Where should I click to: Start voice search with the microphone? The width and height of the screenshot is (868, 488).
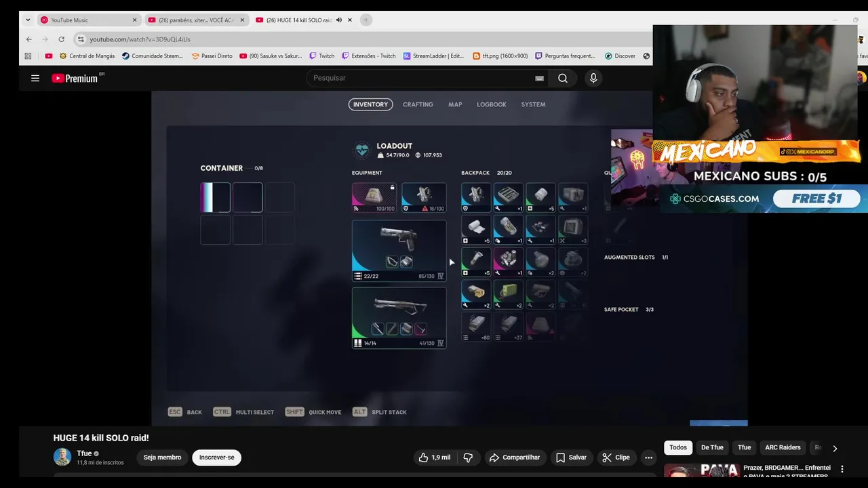pyautogui.click(x=593, y=78)
